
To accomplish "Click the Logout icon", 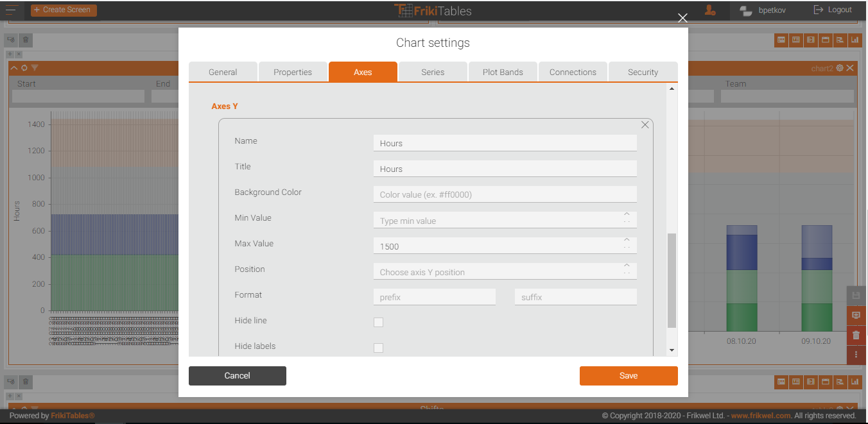I will click(819, 10).
